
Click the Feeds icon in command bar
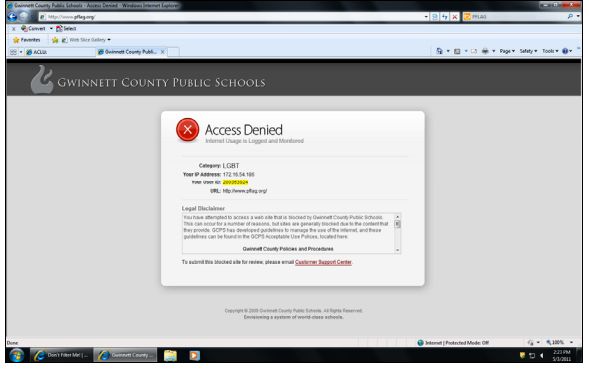pos(457,51)
